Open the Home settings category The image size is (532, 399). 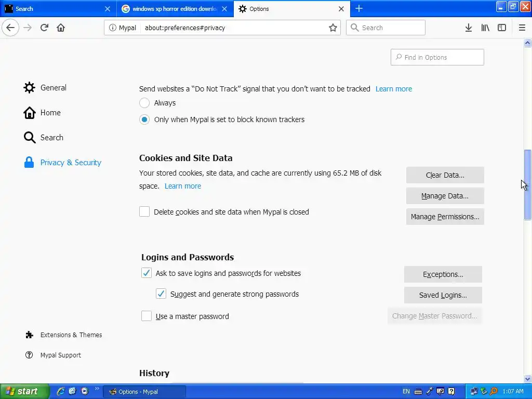42,113
